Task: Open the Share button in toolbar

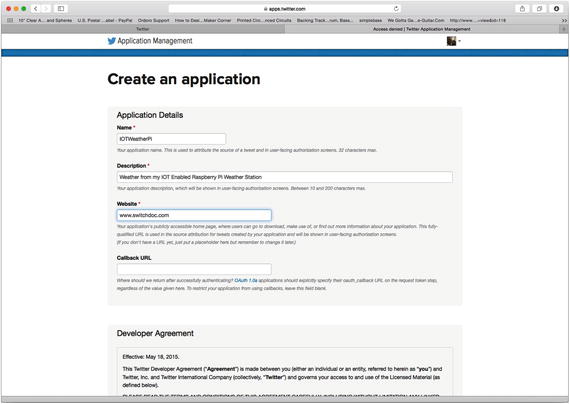Action: pyautogui.click(x=522, y=8)
